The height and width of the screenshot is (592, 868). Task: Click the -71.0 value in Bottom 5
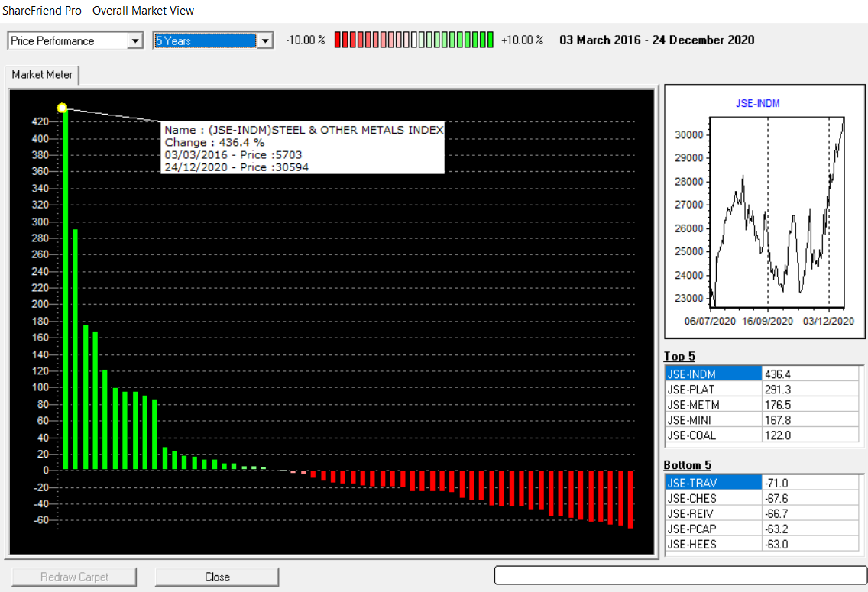(x=811, y=483)
